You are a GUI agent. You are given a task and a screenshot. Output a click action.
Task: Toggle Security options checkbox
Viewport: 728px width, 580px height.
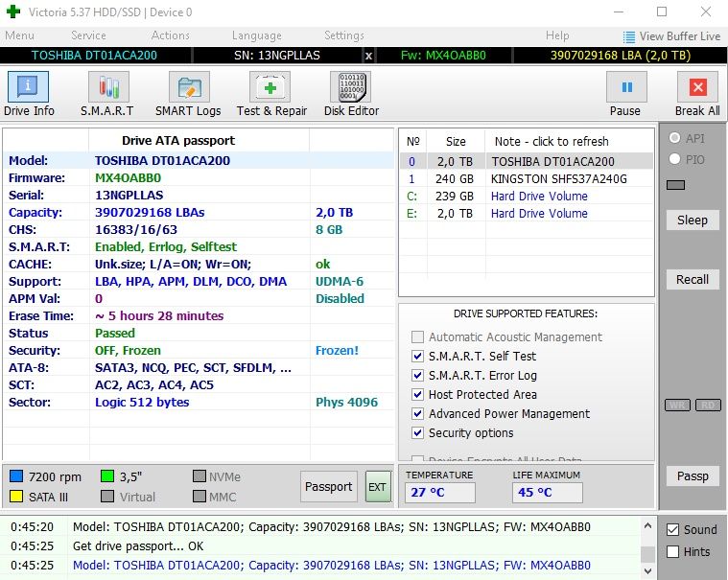click(x=417, y=432)
